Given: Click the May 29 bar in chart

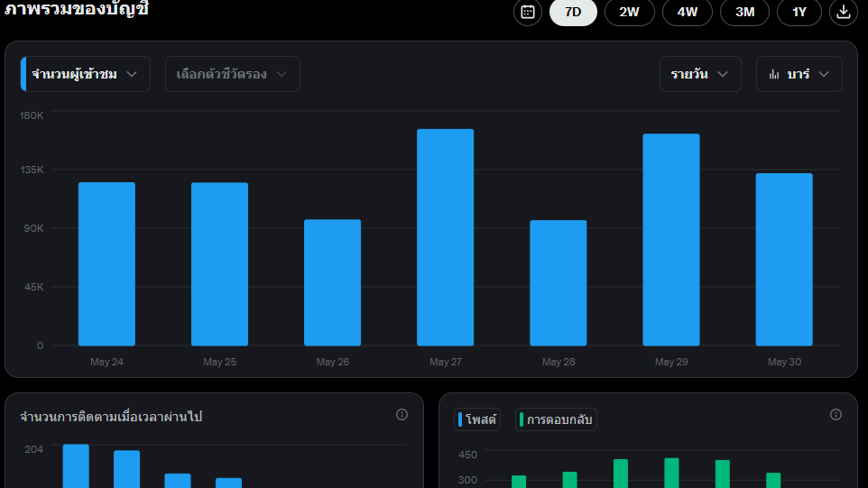Looking at the screenshot, I should pyautogui.click(x=671, y=240).
